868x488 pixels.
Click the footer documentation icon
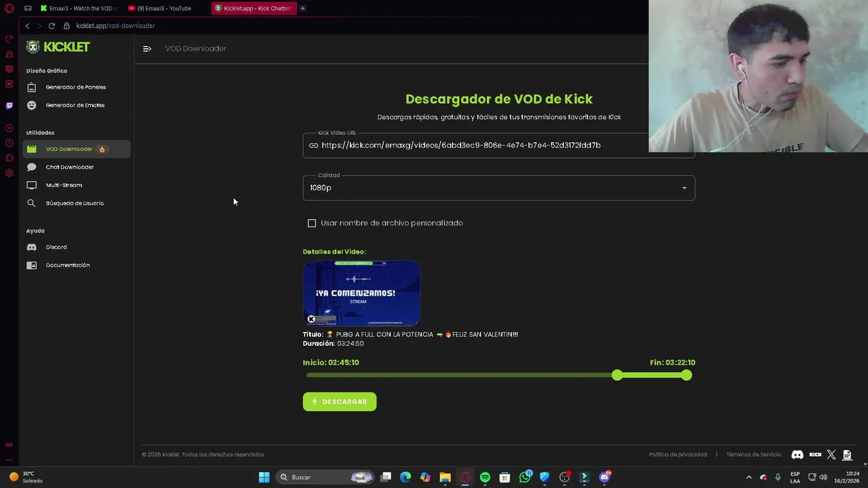click(847, 455)
